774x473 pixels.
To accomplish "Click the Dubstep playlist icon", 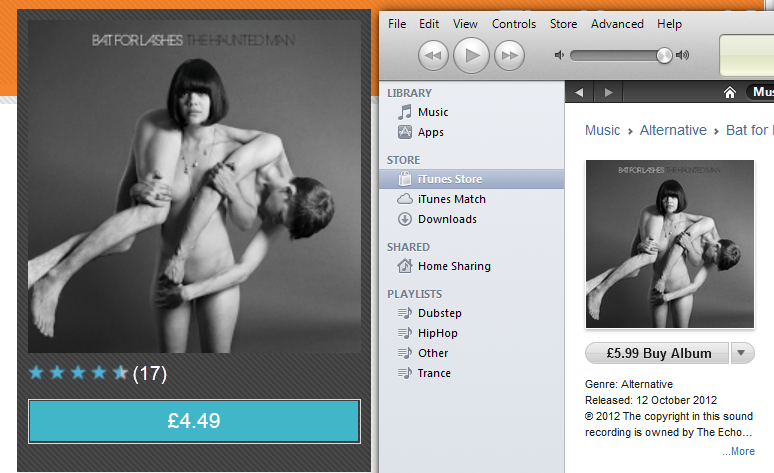I will coord(405,313).
